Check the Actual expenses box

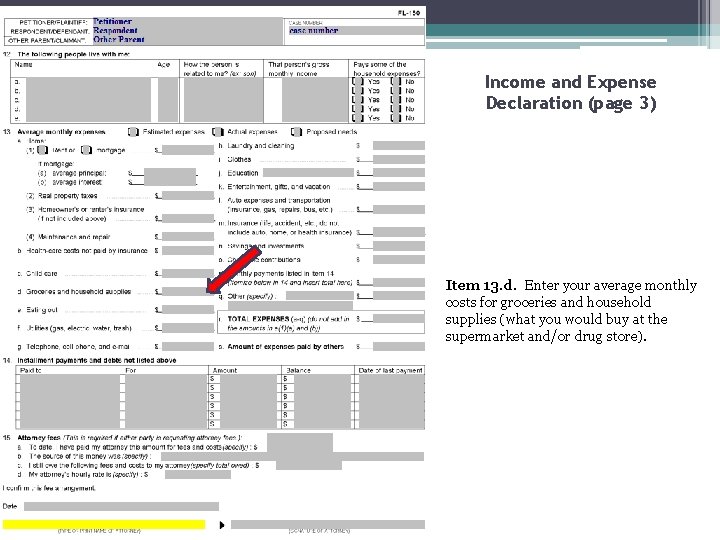(x=218, y=132)
